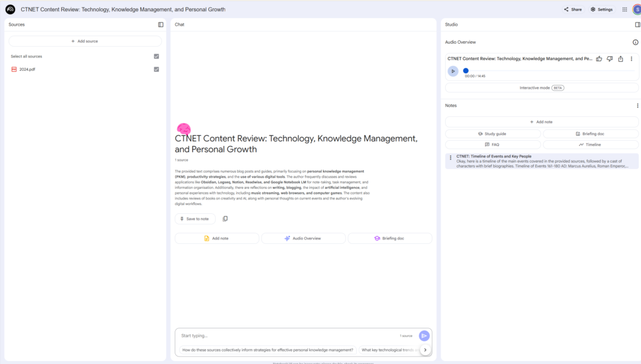Open Settings in the top bar
The width and height of the screenshot is (641, 364).
point(602,9)
